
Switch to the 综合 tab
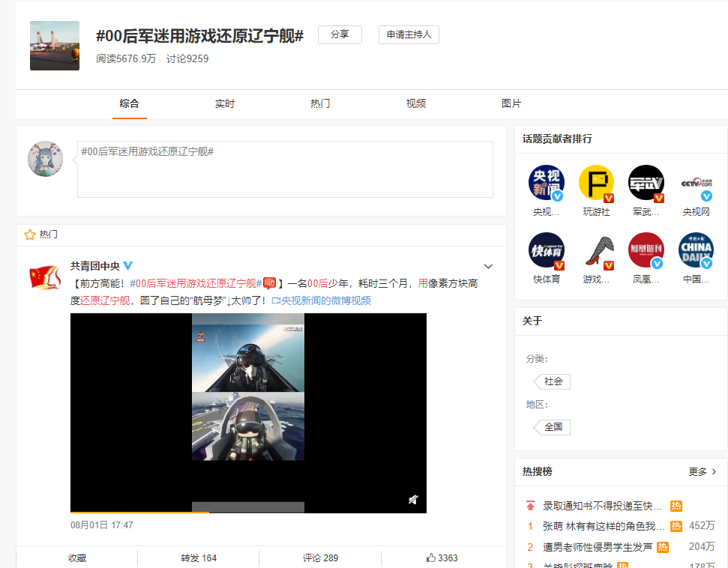[129, 103]
